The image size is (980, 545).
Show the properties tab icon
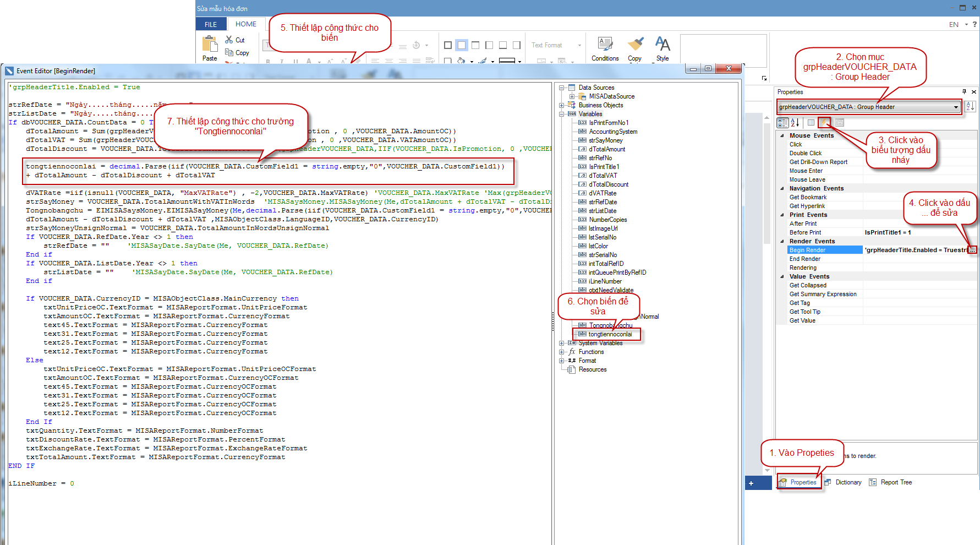[811, 123]
